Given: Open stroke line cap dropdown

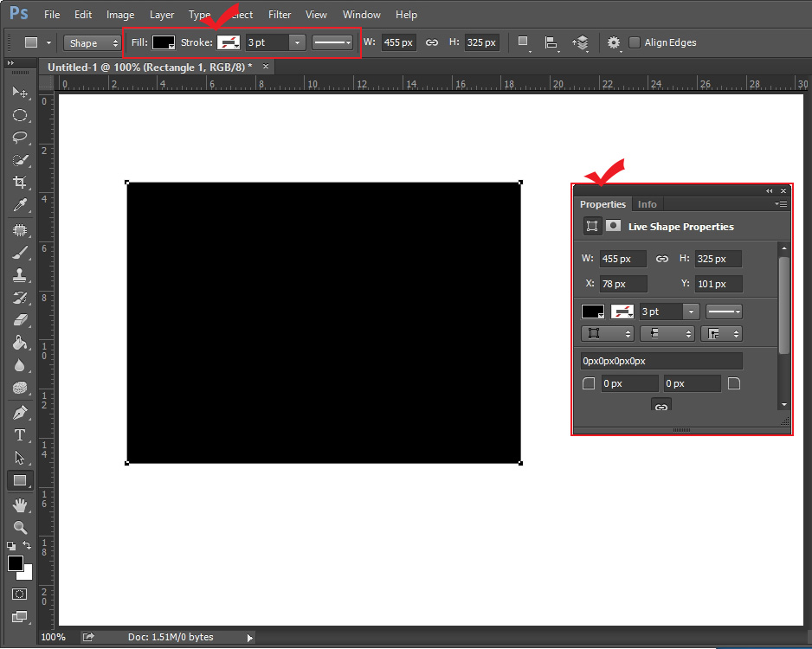Looking at the screenshot, I should tap(667, 334).
